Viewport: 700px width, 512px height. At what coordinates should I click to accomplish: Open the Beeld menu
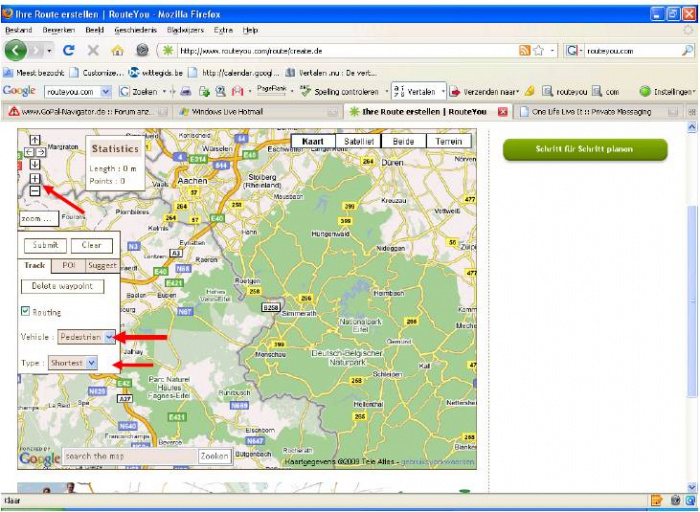tap(94, 30)
